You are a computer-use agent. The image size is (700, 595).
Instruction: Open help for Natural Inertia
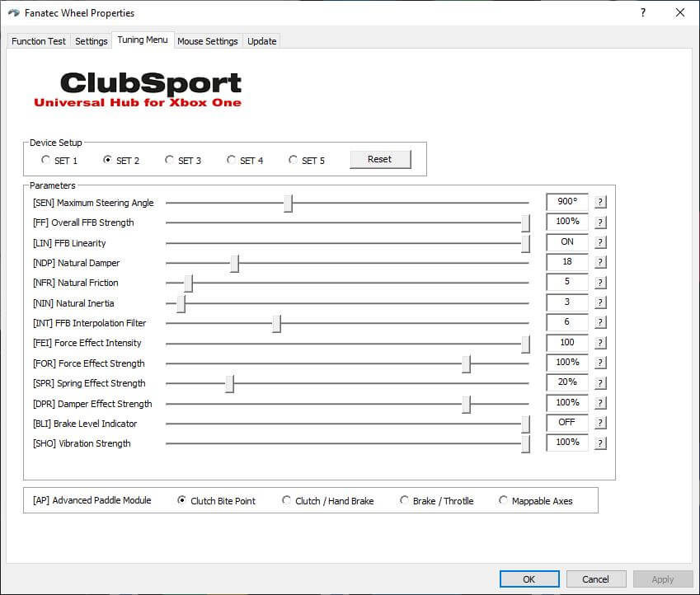click(600, 302)
